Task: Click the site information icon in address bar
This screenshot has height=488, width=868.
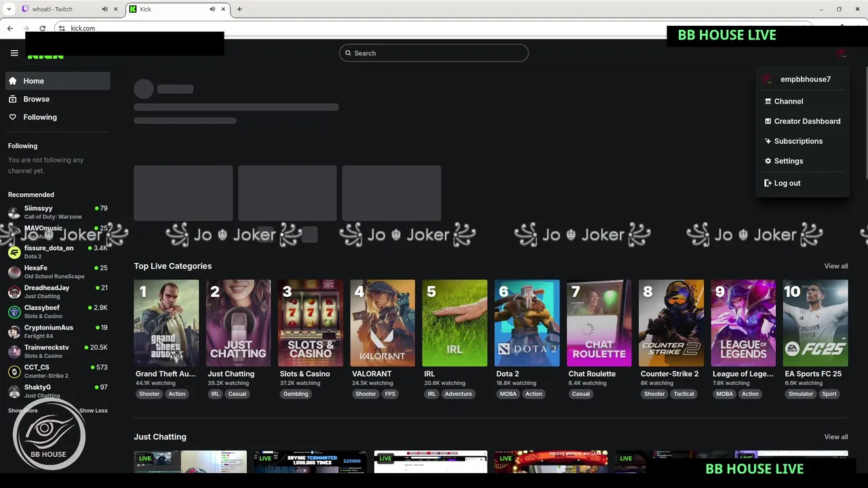Action: pos(62,28)
